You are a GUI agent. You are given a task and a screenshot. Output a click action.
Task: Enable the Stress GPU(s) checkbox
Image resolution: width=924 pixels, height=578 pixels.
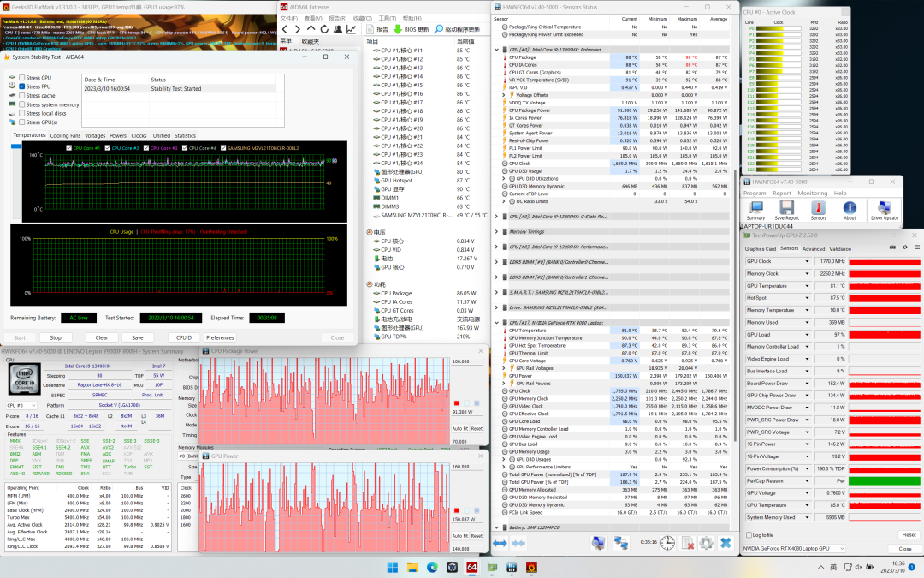21,122
